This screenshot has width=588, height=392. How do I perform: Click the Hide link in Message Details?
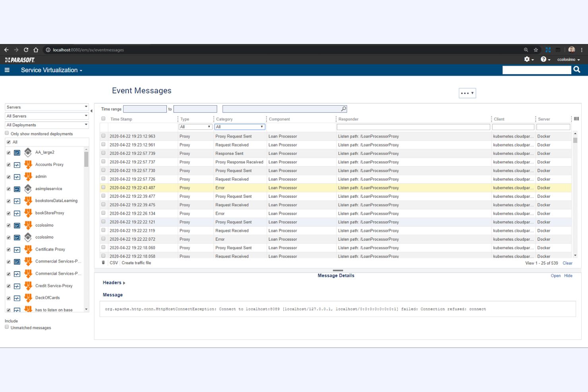pyautogui.click(x=568, y=275)
